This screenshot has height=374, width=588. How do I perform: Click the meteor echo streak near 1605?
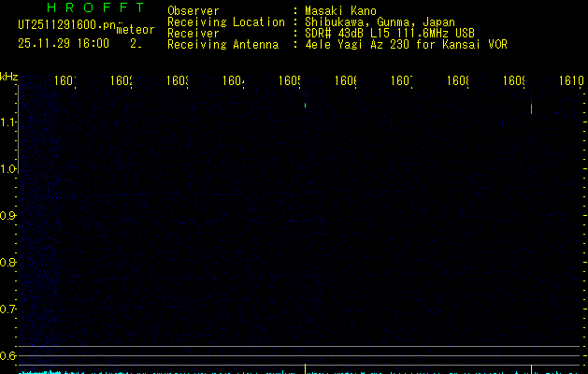tap(306, 105)
